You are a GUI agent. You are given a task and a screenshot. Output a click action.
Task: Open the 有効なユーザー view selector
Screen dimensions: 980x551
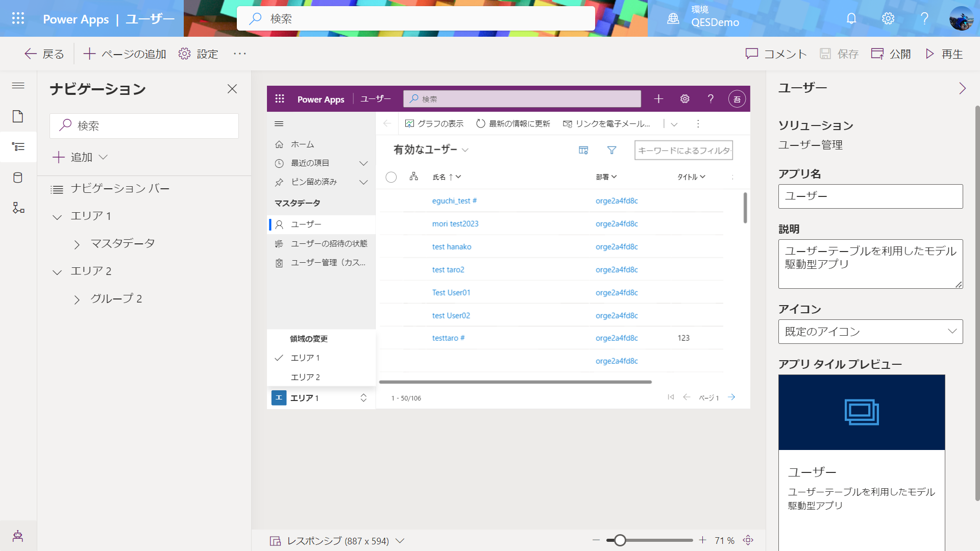pos(431,149)
